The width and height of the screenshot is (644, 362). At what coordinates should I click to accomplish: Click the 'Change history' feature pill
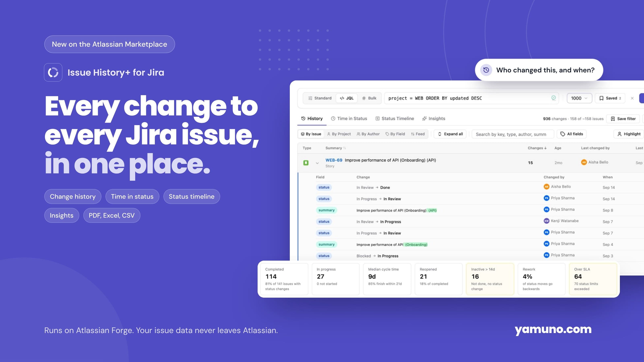[73, 196]
